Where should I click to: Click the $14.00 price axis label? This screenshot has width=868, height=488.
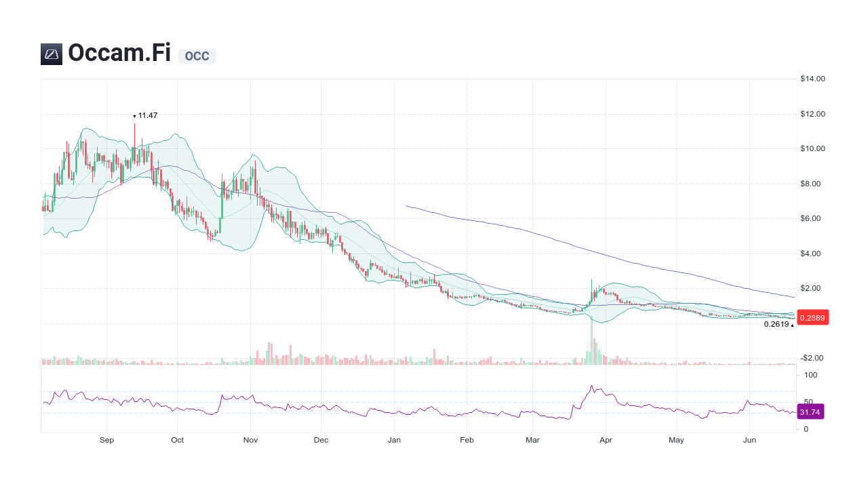click(812, 79)
